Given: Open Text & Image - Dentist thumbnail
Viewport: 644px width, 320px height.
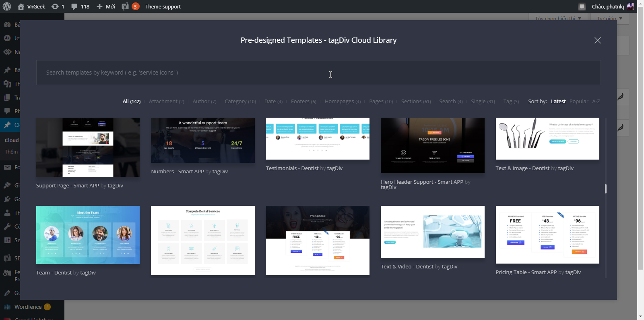Looking at the screenshot, I should coord(547,139).
